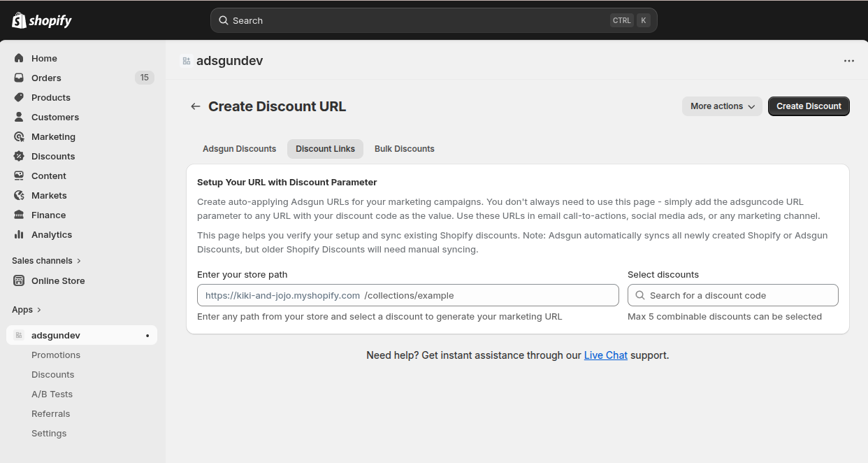Switch to the Bulk Discounts tab

point(404,149)
